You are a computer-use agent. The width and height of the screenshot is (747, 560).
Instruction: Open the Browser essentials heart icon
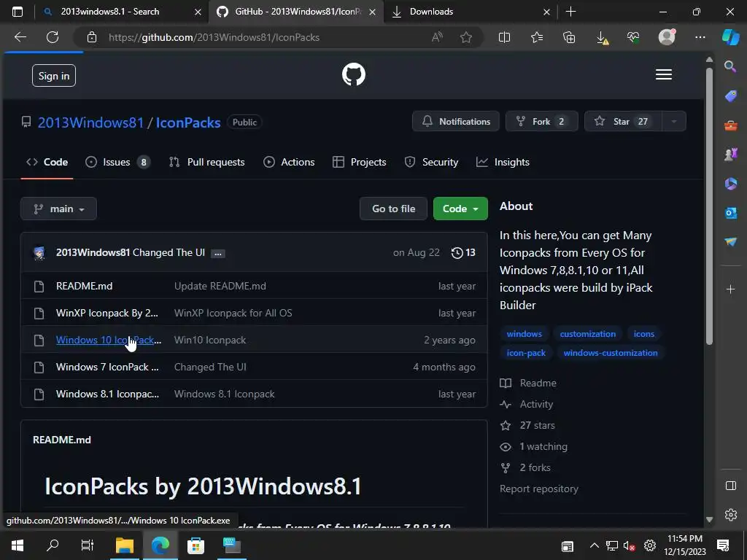pyautogui.click(x=633, y=37)
